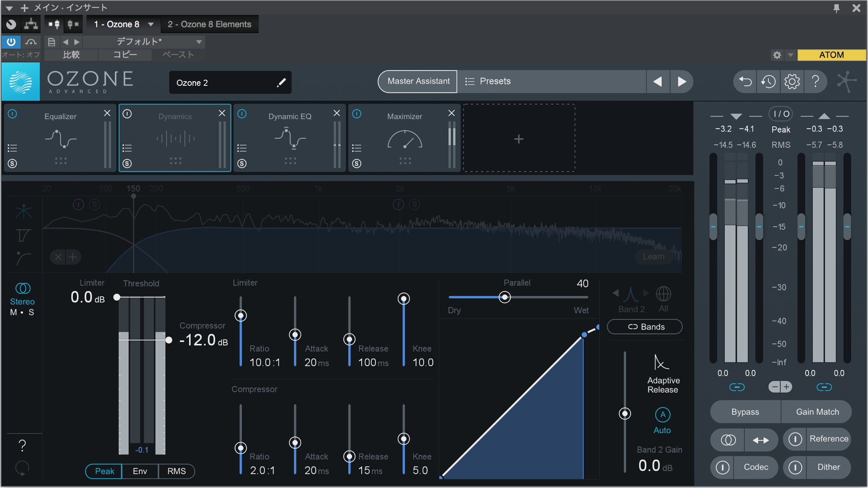868x488 pixels.
Task: Click the mono sum overlapping circles icon
Action: click(728, 440)
